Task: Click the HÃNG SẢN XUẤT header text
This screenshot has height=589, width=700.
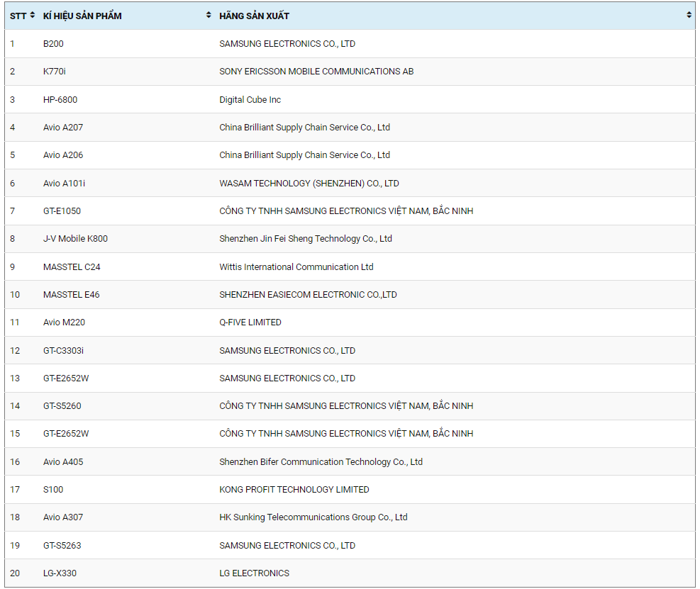Action: pyautogui.click(x=254, y=16)
